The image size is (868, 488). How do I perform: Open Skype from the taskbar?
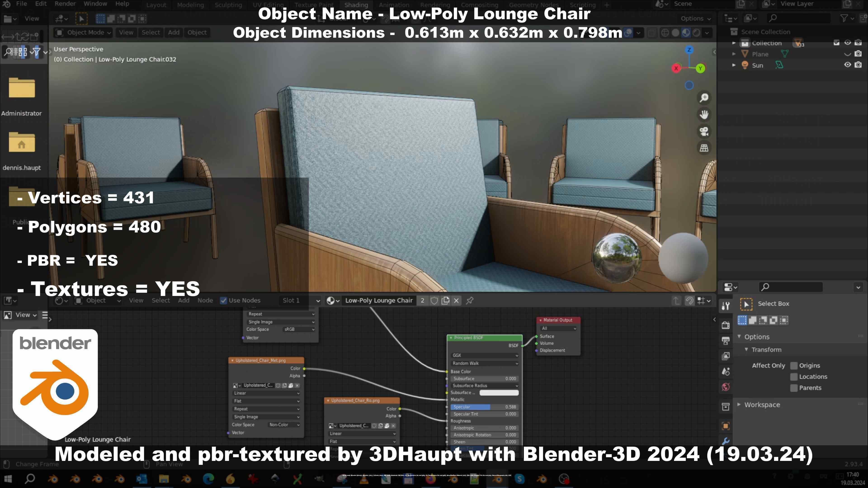pyautogui.click(x=519, y=479)
